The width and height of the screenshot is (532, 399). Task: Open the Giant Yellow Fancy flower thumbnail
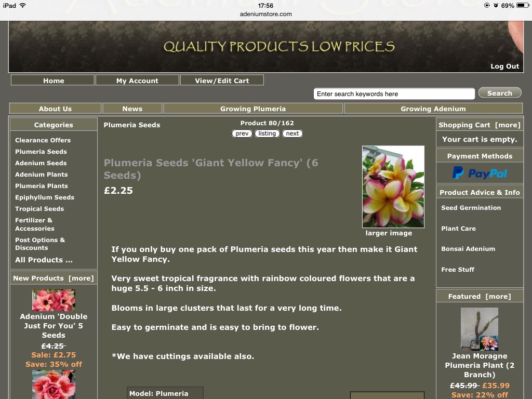tap(393, 187)
